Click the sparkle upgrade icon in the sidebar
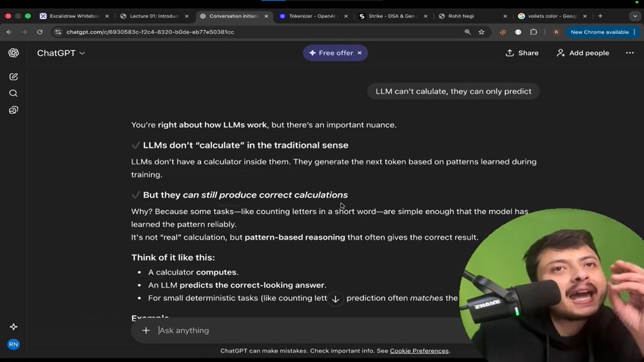644x362 pixels. coord(13,327)
